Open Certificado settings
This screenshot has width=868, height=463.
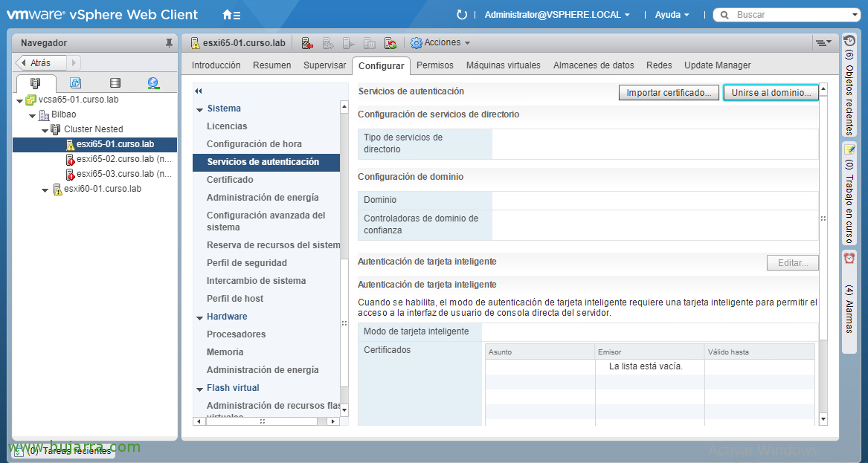[x=230, y=180]
